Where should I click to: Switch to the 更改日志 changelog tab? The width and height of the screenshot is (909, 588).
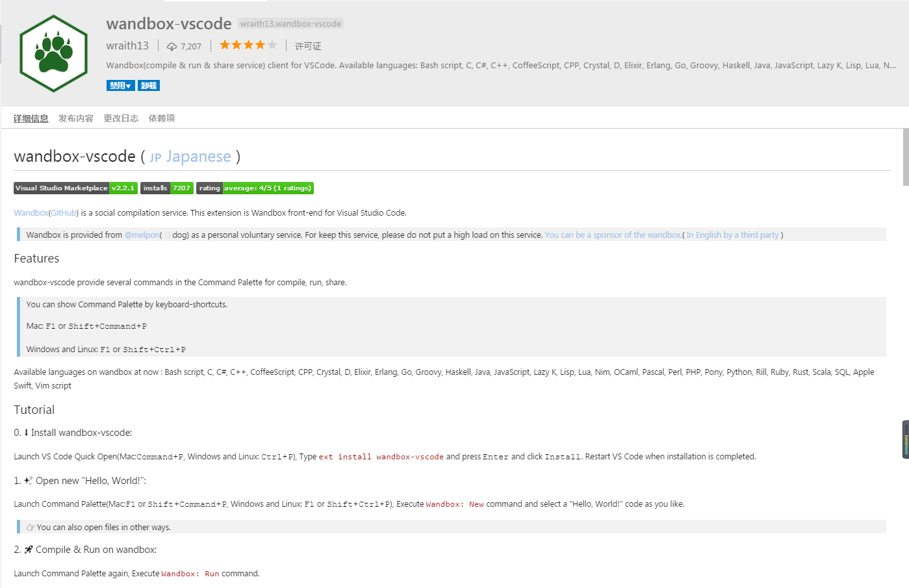pos(121,118)
